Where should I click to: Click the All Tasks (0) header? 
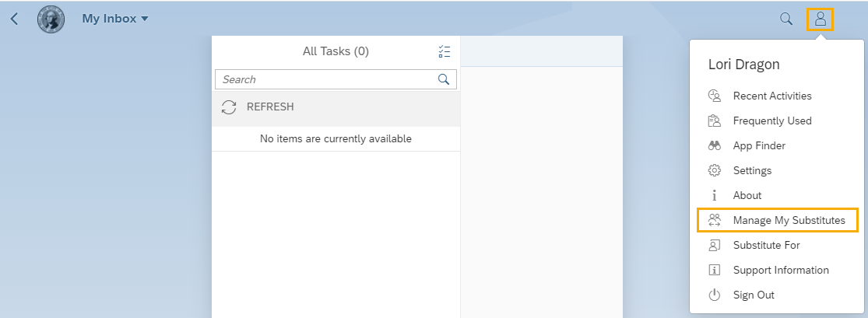click(x=336, y=52)
